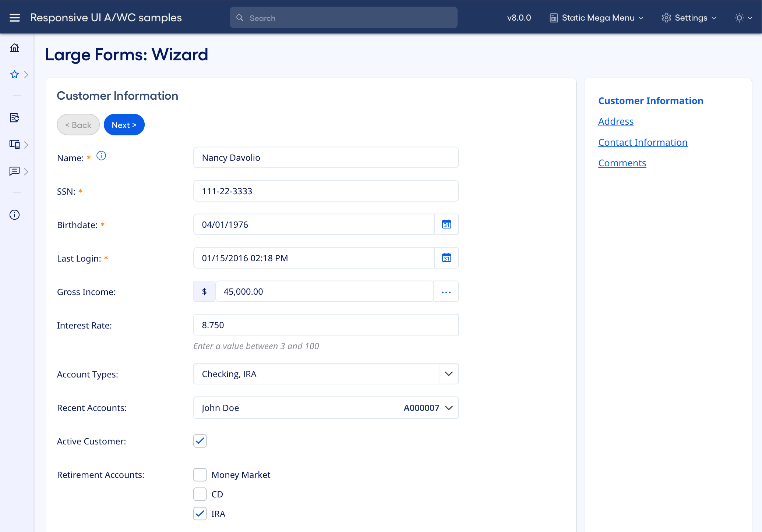Select the forms history icon in the sidebar
This screenshot has height=532, width=762.
point(14,118)
